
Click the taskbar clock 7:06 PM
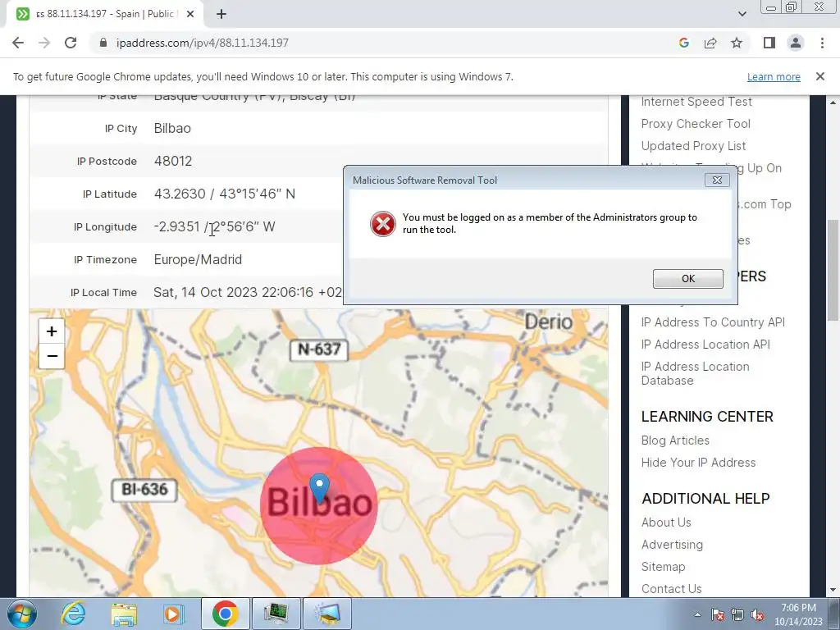point(798,614)
